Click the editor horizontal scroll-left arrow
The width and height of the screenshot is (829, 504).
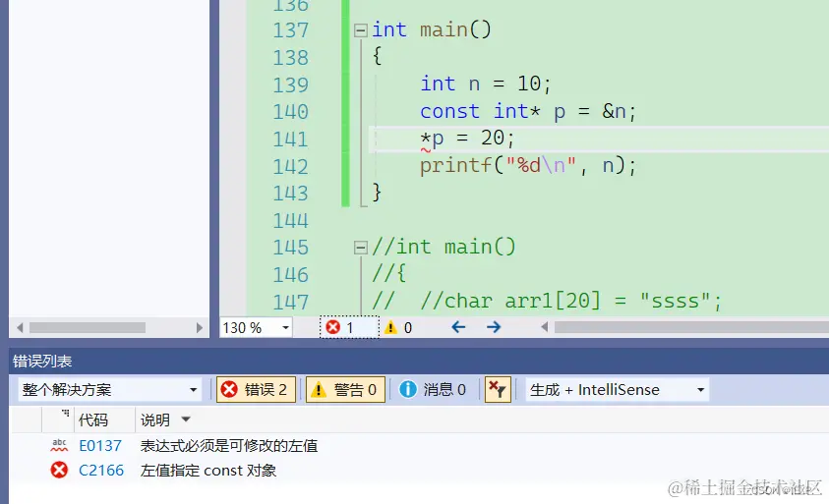(544, 327)
